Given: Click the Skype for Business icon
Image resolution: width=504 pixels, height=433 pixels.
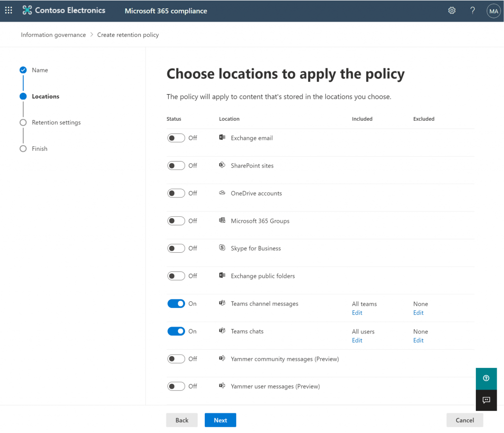Looking at the screenshot, I should [x=222, y=248].
